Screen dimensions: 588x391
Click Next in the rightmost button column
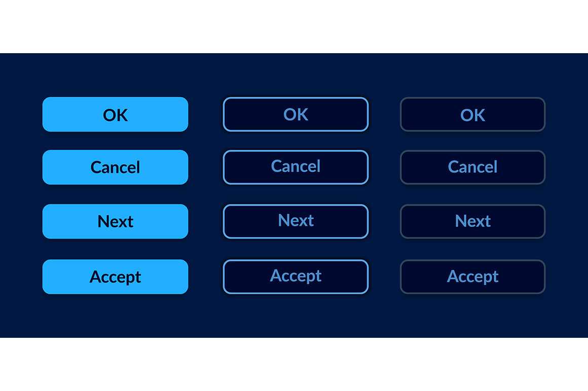472,221
